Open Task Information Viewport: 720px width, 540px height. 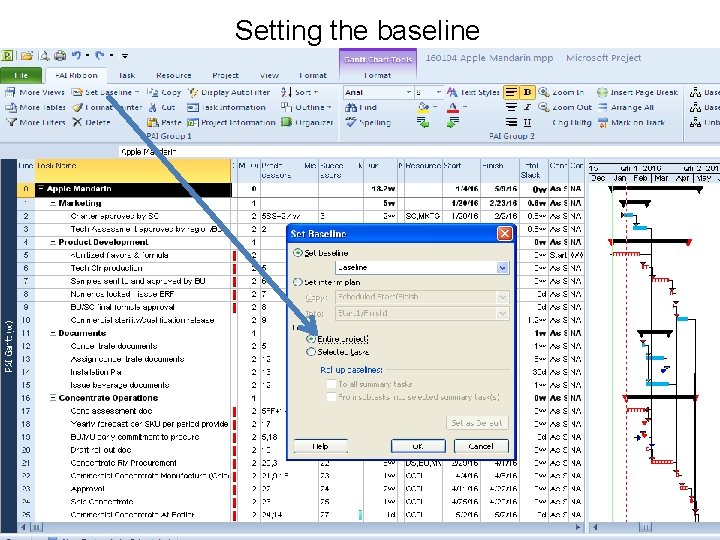pos(226,107)
